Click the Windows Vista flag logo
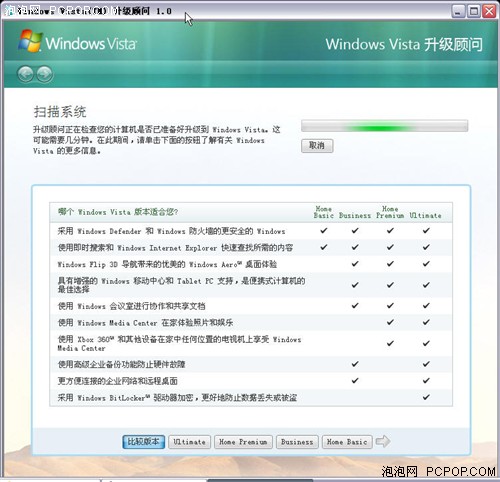Screen dimensions: 500x482 point(30,41)
